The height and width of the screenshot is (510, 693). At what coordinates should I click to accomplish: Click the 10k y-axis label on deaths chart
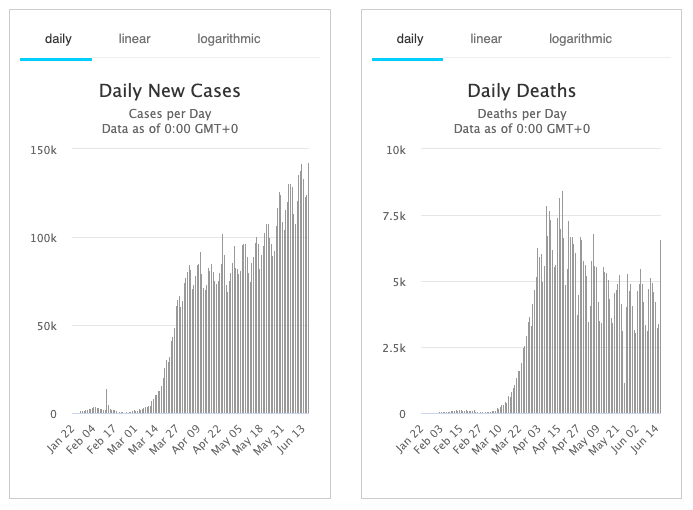point(395,150)
